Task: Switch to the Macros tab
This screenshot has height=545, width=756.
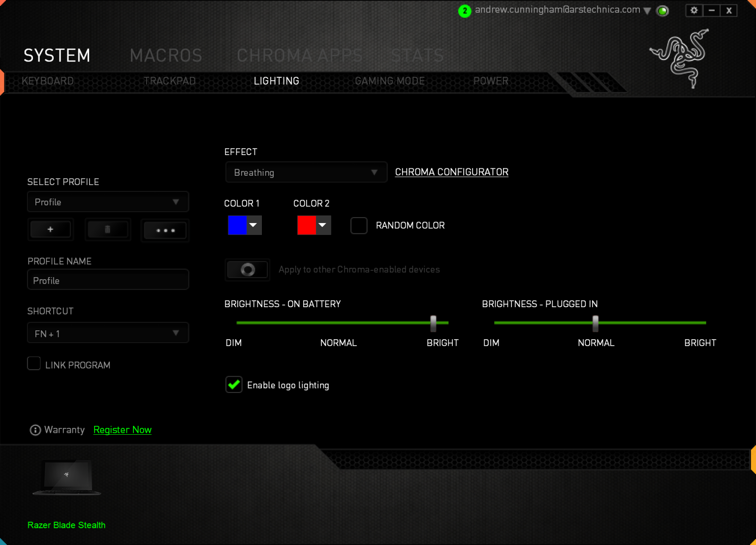Action: [166, 56]
